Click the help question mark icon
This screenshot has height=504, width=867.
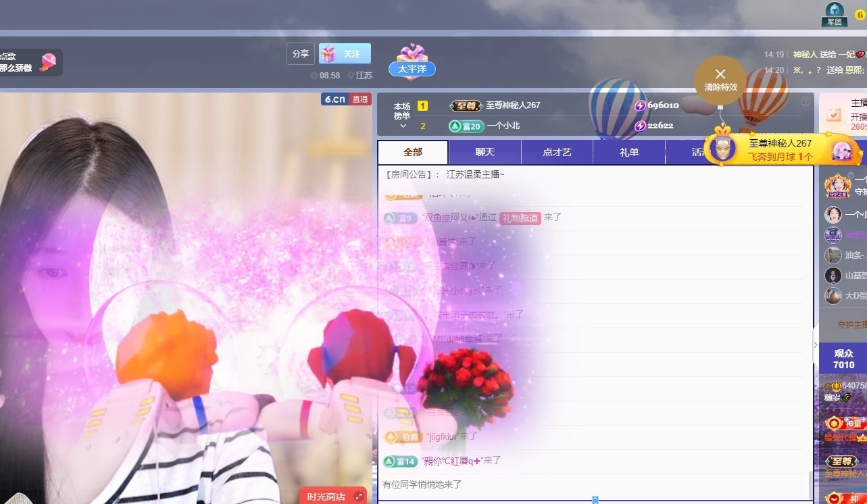805,101
